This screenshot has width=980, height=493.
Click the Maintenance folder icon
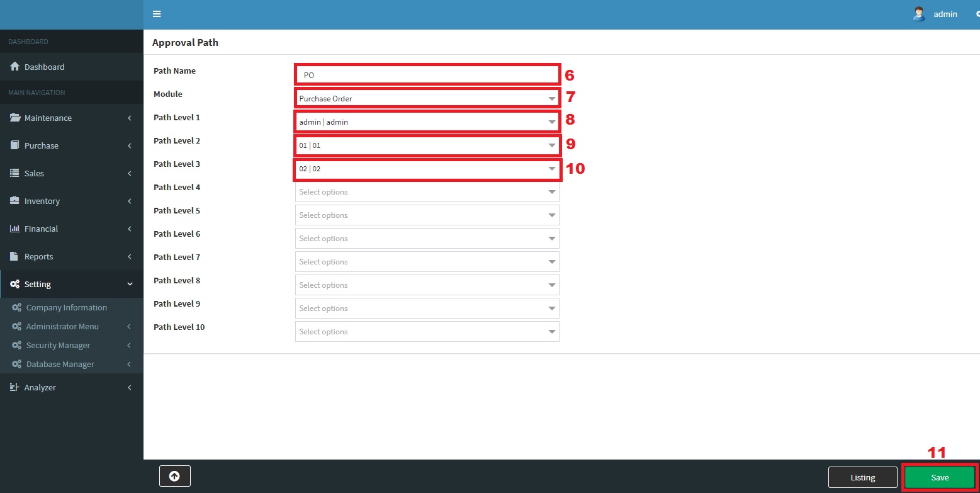pyautogui.click(x=14, y=118)
